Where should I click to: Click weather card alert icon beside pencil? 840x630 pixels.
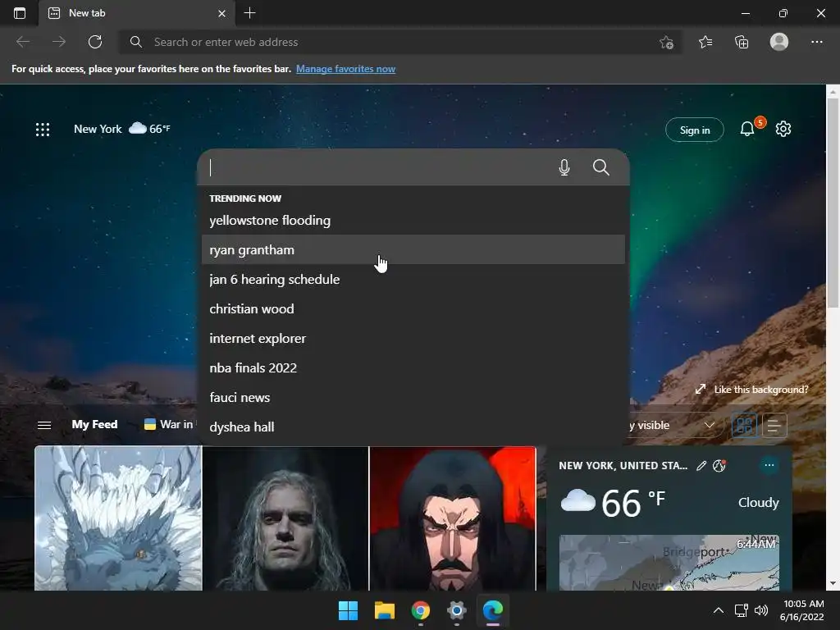[719, 466]
